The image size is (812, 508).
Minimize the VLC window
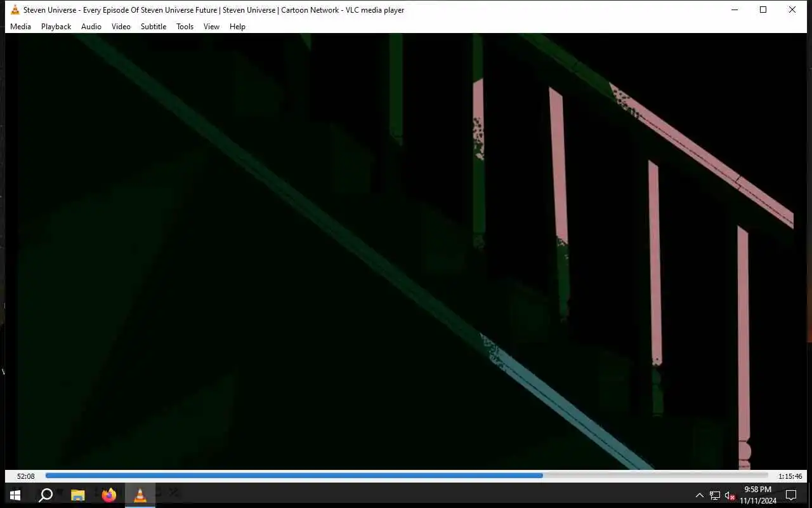click(735, 10)
